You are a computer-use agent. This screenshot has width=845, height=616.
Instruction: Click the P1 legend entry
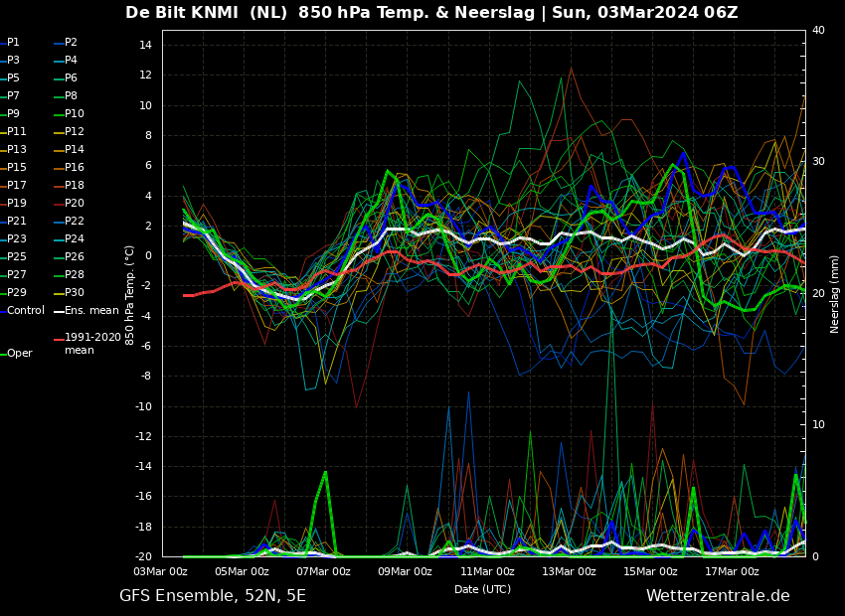pyautogui.click(x=10, y=42)
